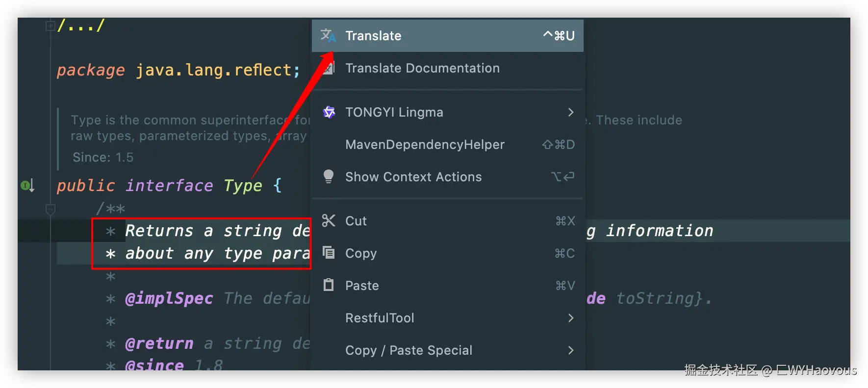This screenshot has height=388, width=868.
Task: Expand the RestfulTool submenu arrow
Action: click(x=570, y=318)
